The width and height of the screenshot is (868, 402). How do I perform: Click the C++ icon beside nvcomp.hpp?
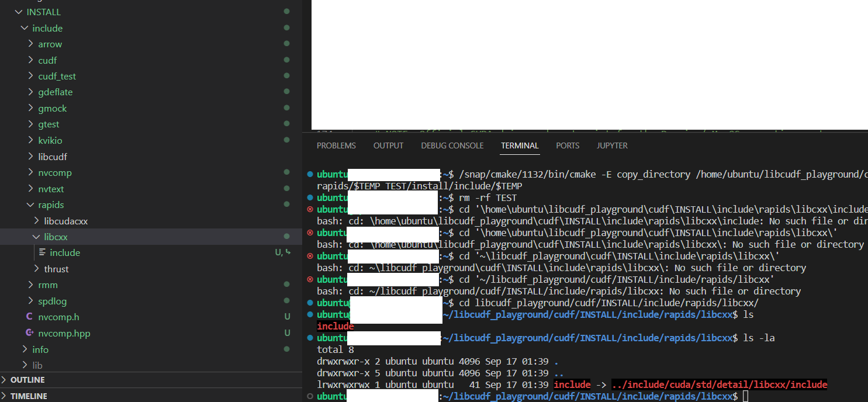tap(30, 333)
